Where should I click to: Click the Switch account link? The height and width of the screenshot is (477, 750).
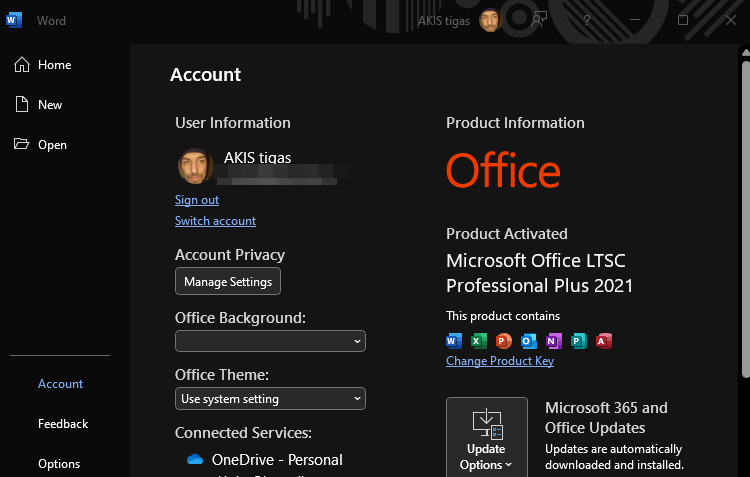215,221
